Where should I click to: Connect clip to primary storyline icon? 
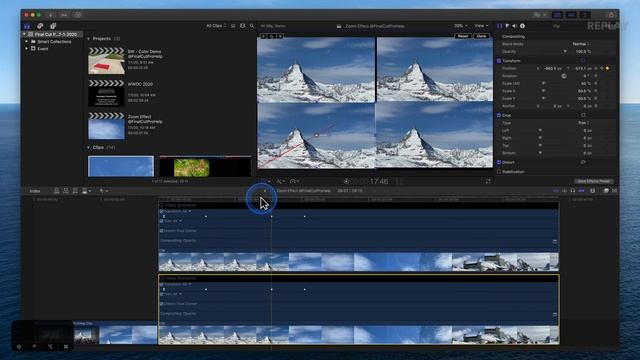pos(56,191)
